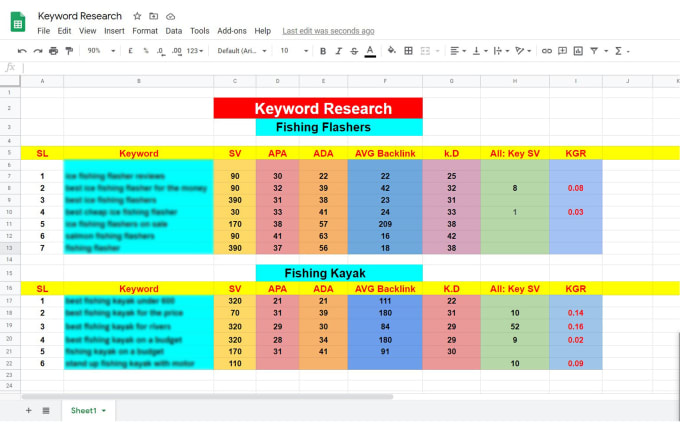
Task: Open the Add-ons menu
Action: [x=232, y=31]
